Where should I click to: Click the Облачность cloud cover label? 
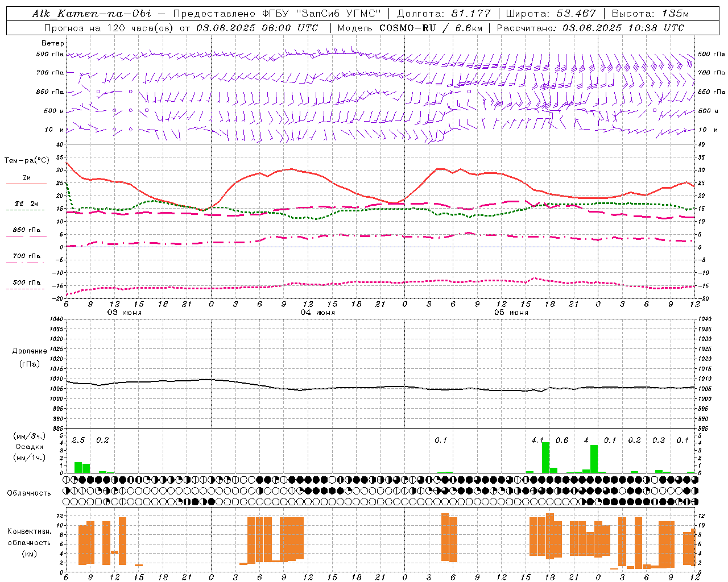pyautogui.click(x=29, y=493)
